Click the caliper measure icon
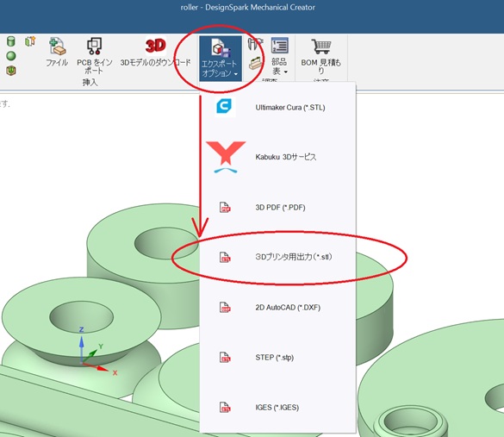504x437 pixels. coord(255,44)
